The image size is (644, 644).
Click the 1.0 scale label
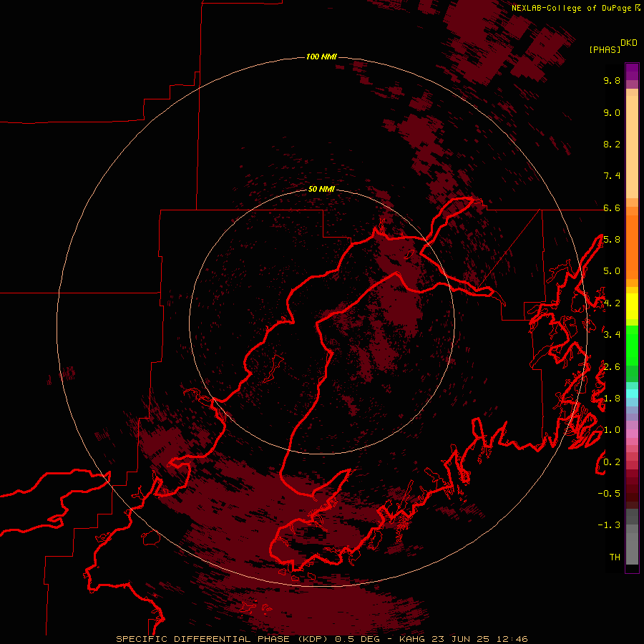(x=612, y=430)
